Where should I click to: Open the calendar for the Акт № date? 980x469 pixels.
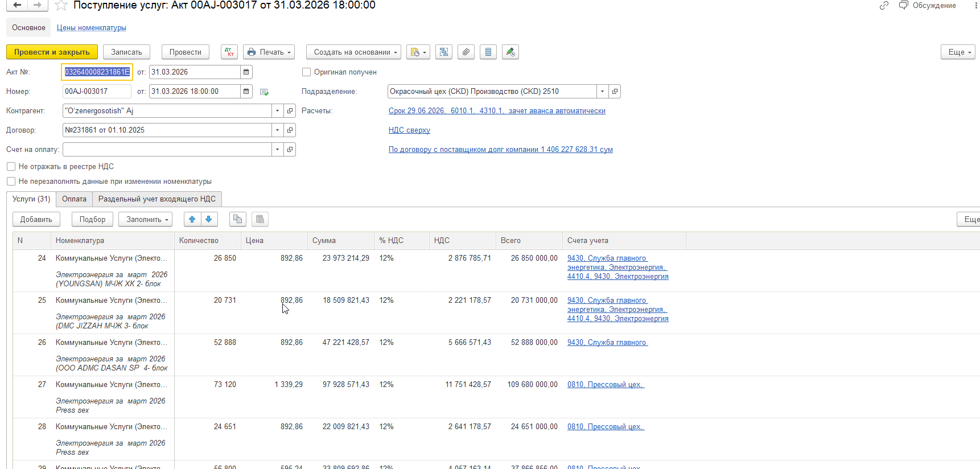point(246,72)
